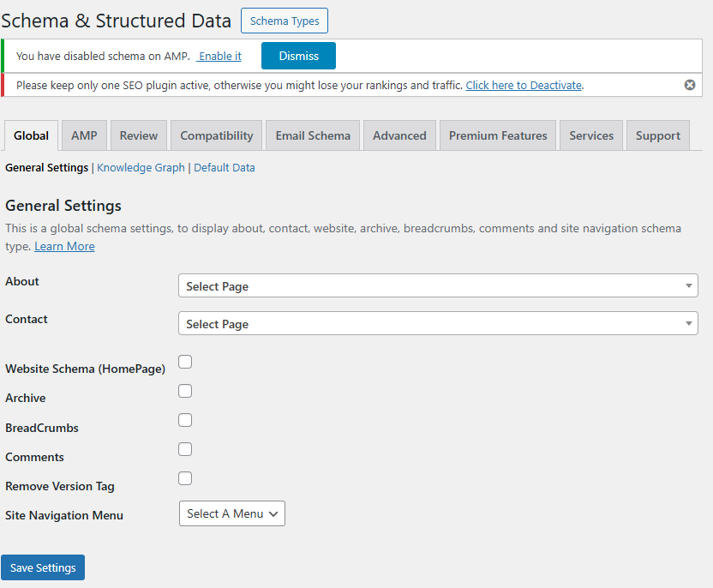713x588 pixels.
Task: Click the blue Dismiss button
Action: click(297, 55)
